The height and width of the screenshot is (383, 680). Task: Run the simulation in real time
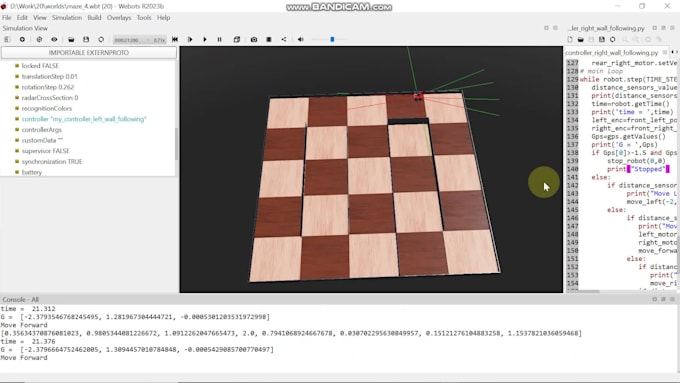(x=205, y=39)
